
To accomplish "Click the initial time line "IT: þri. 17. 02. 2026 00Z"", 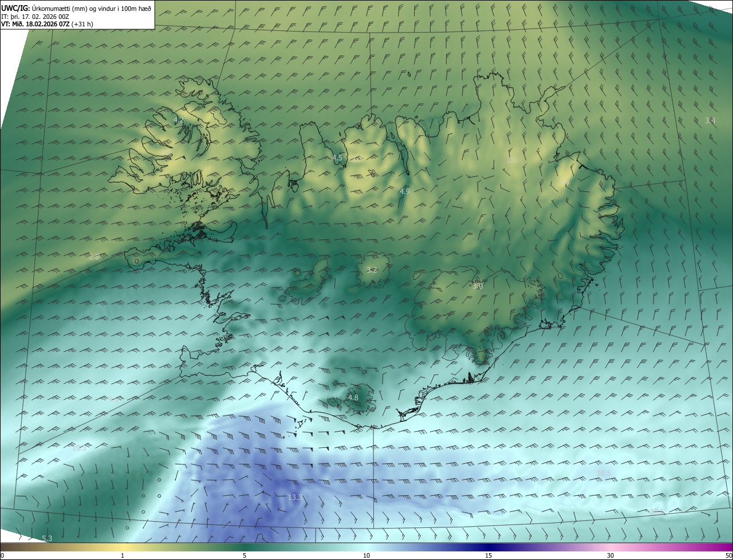I will point(34,17).
